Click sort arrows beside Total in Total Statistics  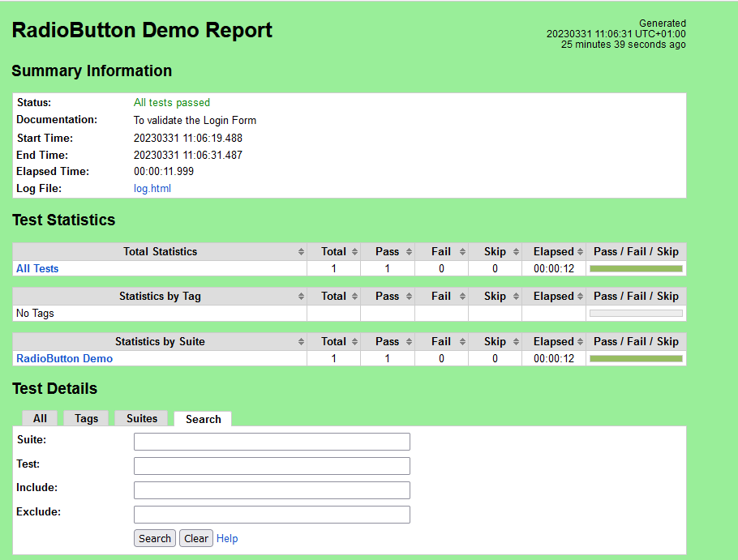tap(354, 252)
